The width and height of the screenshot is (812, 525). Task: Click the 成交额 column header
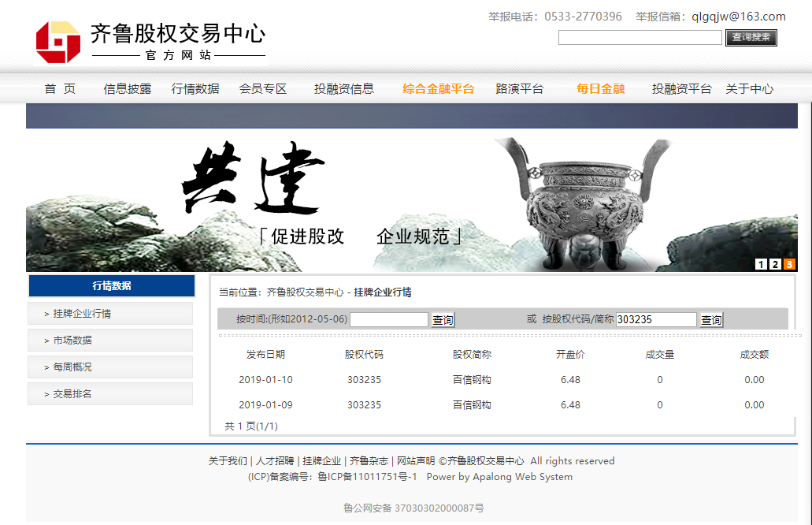point(754,355)
